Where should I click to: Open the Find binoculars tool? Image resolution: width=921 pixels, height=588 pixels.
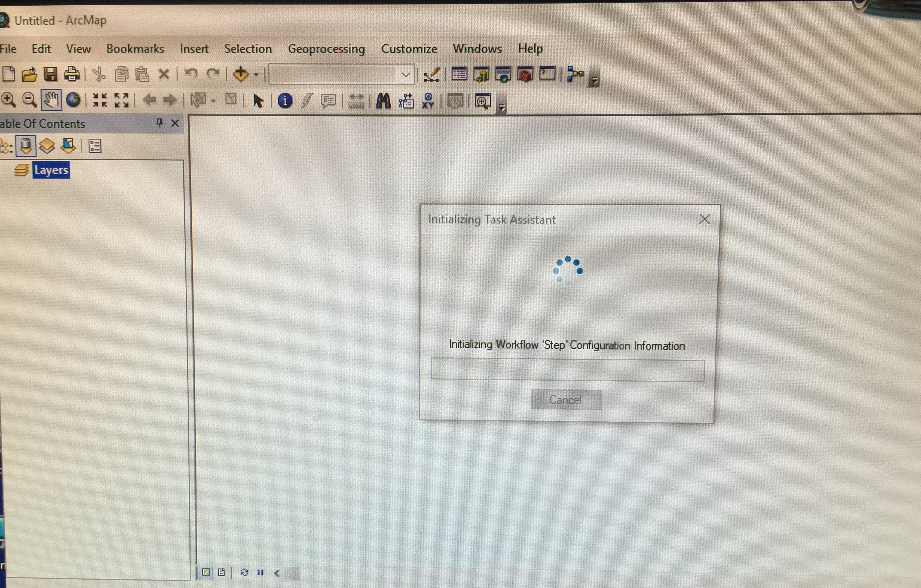coord(383,101)
